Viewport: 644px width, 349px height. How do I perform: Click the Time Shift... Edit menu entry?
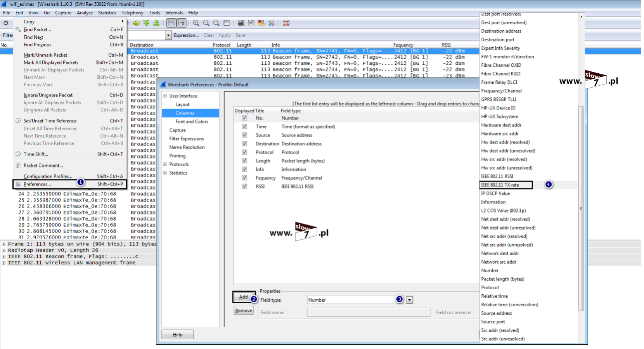pyautogui.click(x=70, y=154)
